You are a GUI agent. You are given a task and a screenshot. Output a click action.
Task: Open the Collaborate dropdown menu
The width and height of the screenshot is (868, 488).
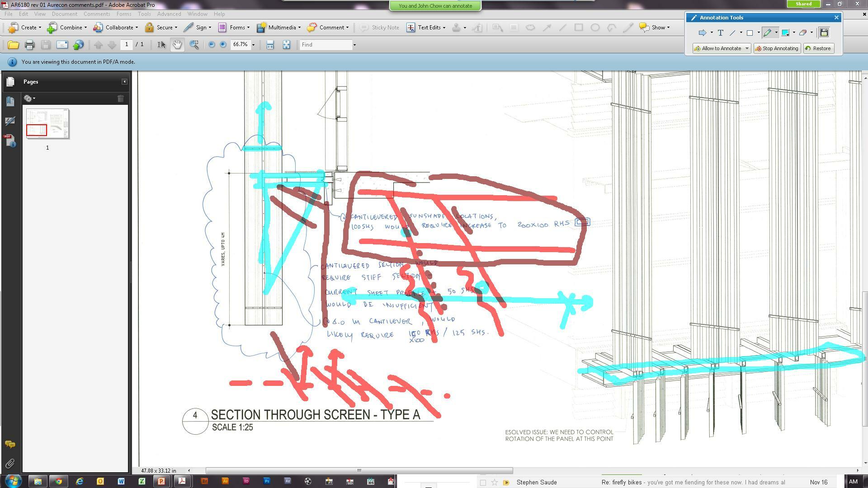pos(116,28)
